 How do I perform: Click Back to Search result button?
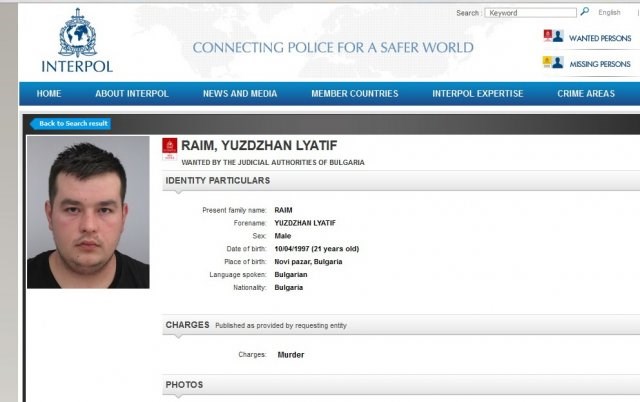click(x=71, y=124)
